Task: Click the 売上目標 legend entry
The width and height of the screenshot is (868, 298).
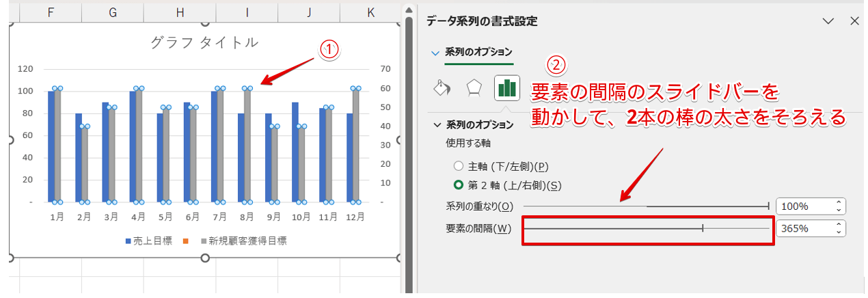Action: pos(148,241)
